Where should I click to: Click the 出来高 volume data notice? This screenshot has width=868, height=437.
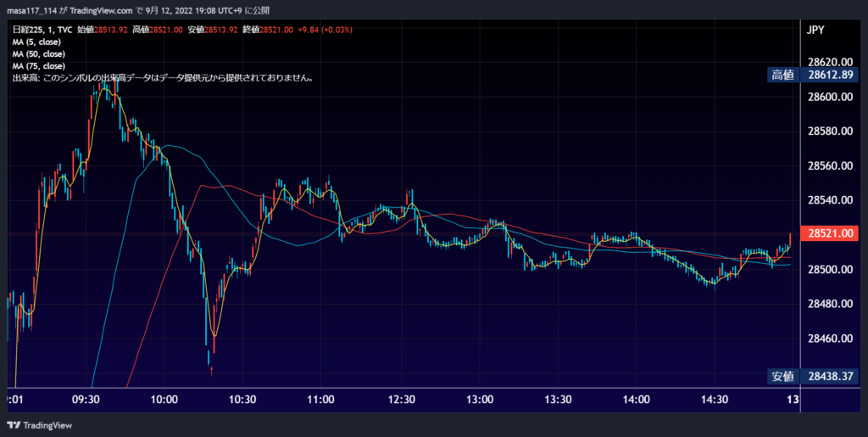pos(164,79)
